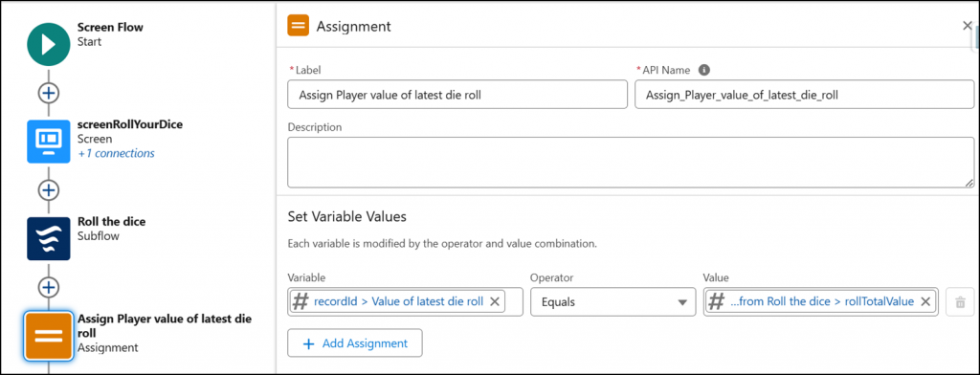Open the +1 connections link
This screenshot has width=980, height=375.
tap(116, 153)
